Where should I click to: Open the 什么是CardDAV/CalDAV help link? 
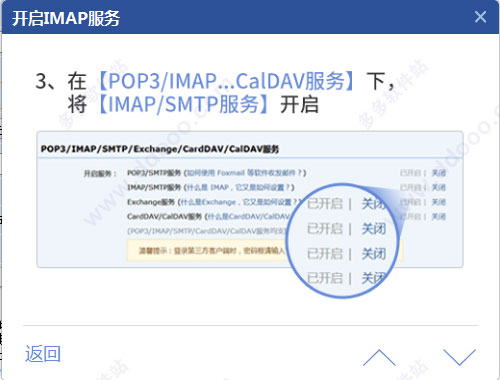(249, 217)
